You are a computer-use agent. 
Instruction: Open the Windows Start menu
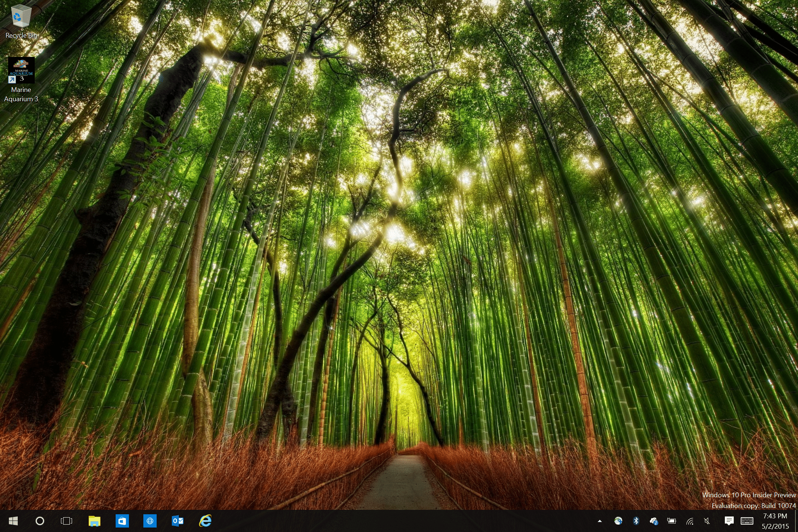click(13, 521)
